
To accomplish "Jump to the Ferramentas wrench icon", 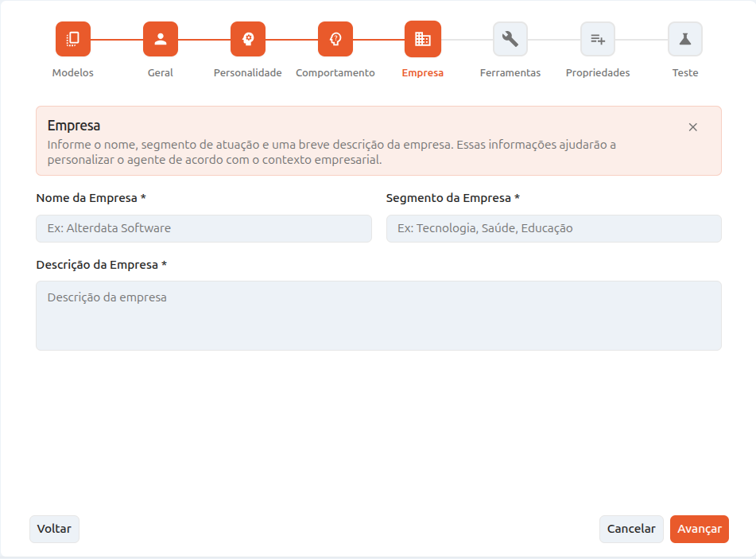I will (x=510, y=39).
